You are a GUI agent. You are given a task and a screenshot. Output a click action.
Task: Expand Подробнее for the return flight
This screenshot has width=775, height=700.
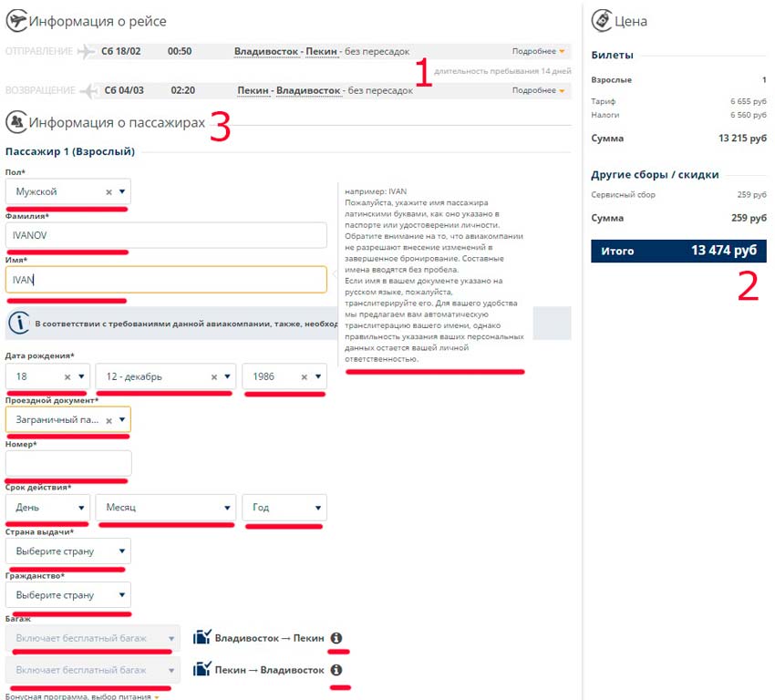[x=539, y=90]
